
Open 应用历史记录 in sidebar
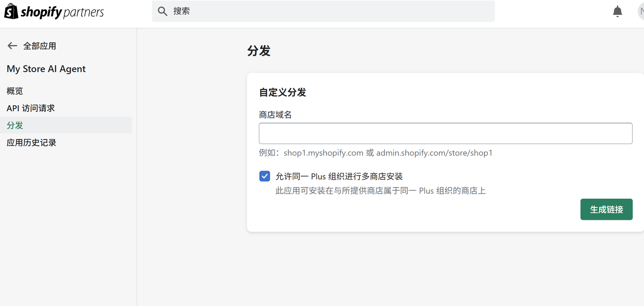[x=31, y=143]
